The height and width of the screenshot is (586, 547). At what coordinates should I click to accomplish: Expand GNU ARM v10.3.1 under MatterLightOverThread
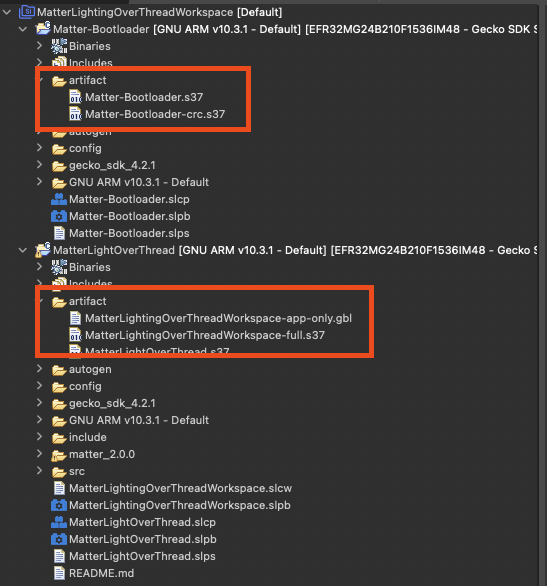(x=39, y=419)
